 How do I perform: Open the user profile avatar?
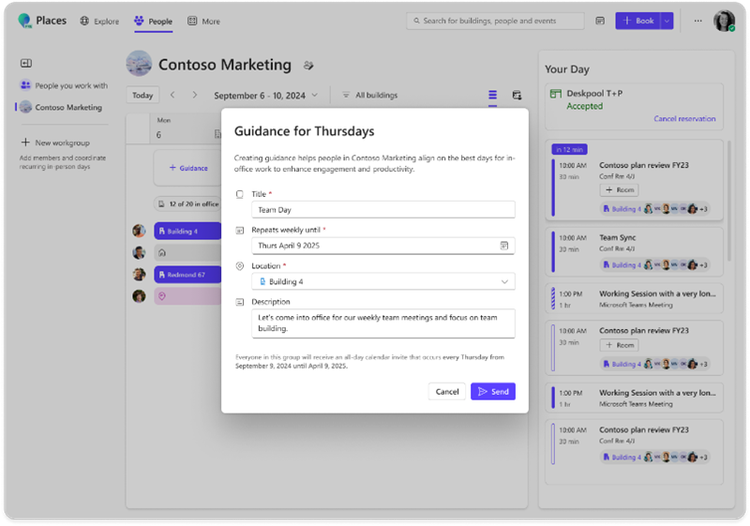click(x=724, y=21)
